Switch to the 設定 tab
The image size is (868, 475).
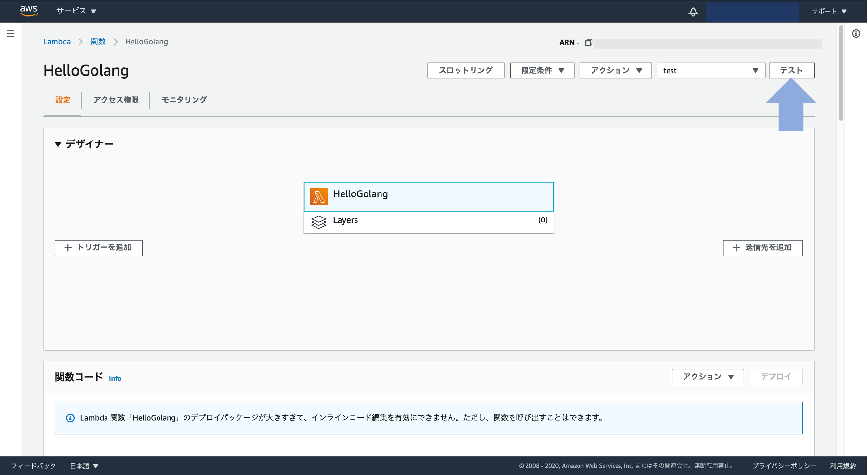point(63,100)
